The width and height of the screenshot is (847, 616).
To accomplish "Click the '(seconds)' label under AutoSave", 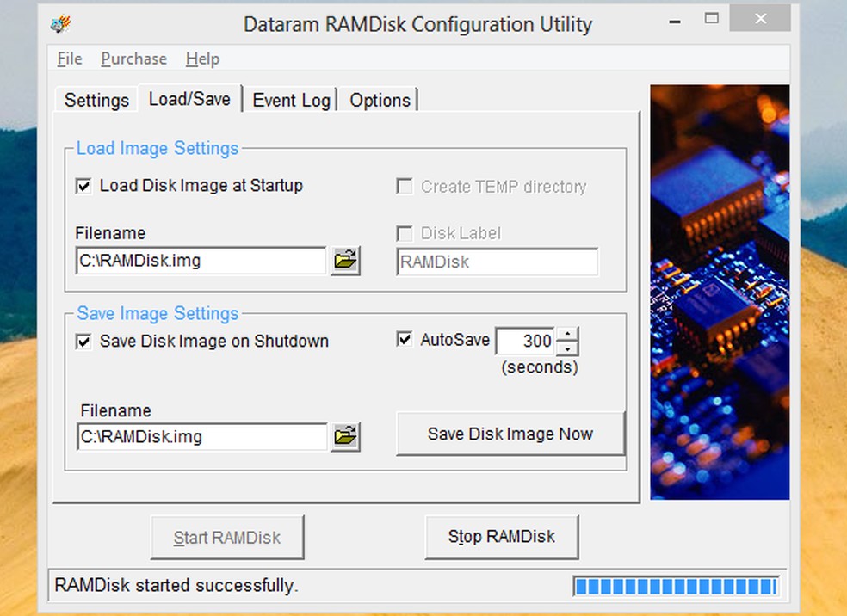I will [x=540, y=367].
